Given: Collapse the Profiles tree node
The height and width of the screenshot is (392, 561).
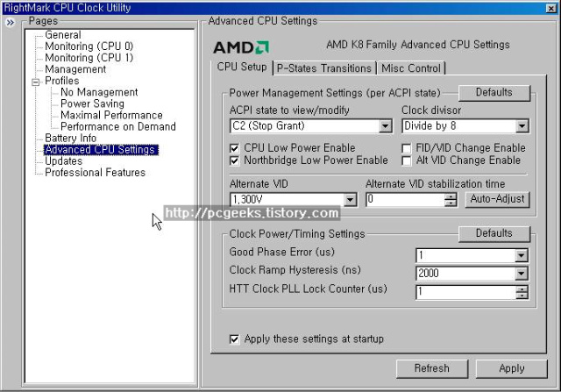Looking at the screenshot, I should [x=35, y=82].
